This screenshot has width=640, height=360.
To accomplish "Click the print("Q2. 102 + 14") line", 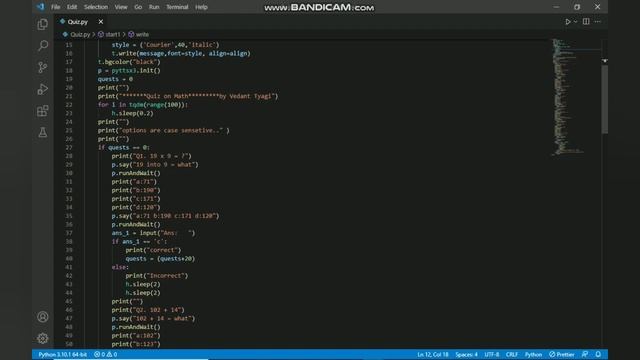I will tap(148, 310).
